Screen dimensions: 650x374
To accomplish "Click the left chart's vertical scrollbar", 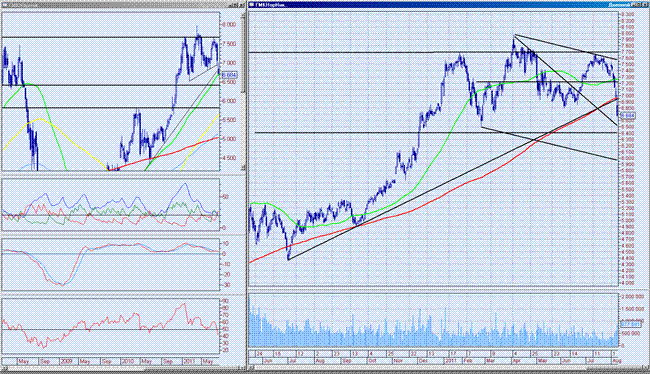I will click(243, 89).
